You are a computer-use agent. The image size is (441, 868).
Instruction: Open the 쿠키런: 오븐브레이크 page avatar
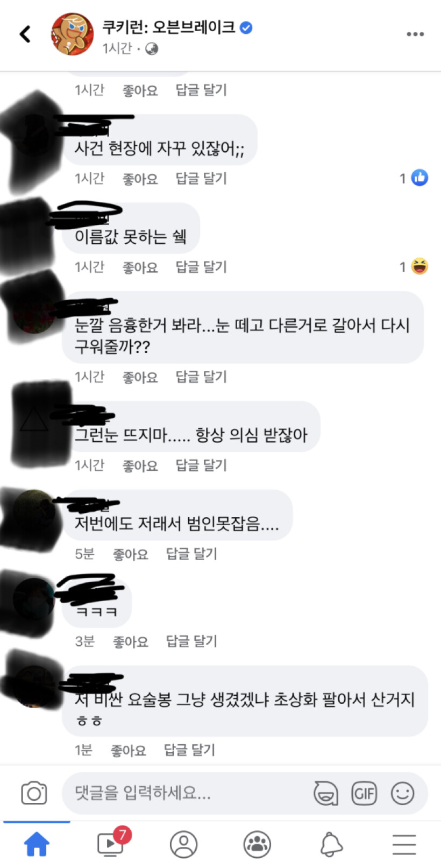[73, 34]
